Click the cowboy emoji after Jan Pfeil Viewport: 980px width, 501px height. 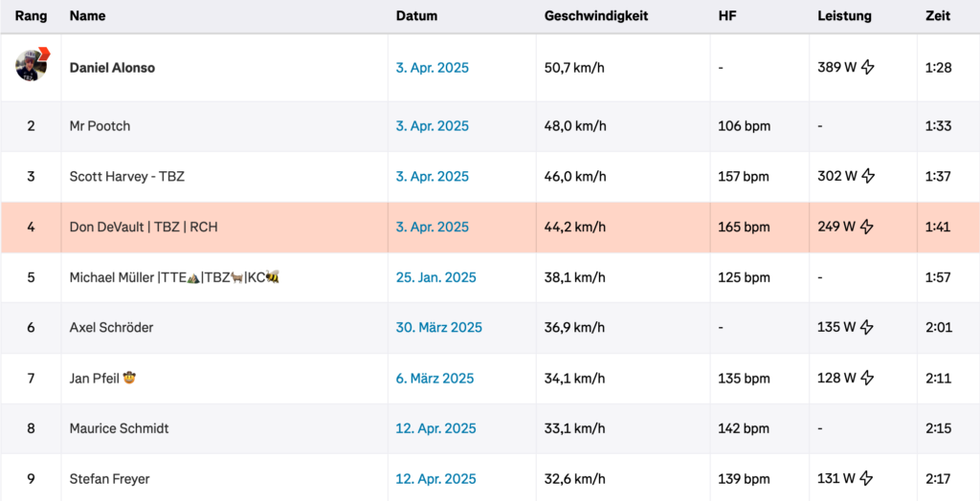click(x=130, y=378)
